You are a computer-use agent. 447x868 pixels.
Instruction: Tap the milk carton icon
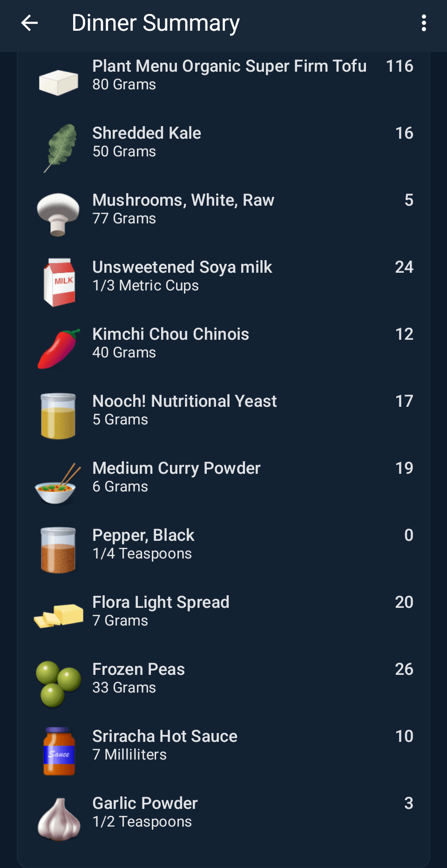59,282
